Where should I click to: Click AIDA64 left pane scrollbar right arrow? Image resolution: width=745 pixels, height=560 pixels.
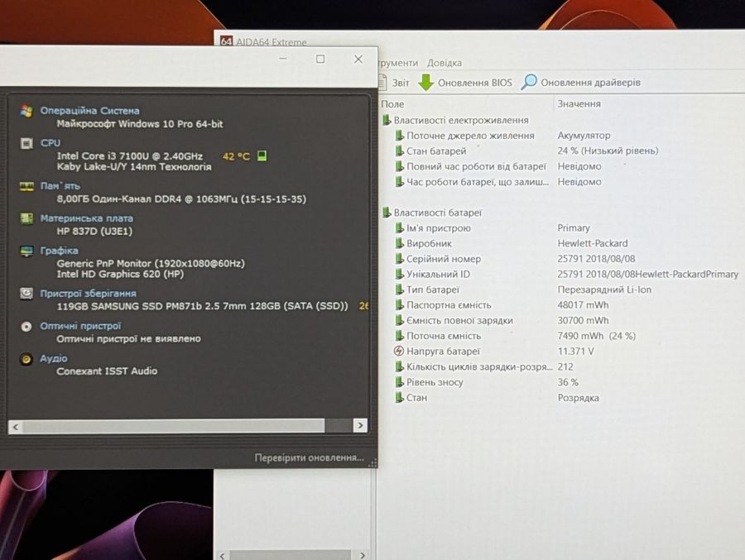point(363,555)
